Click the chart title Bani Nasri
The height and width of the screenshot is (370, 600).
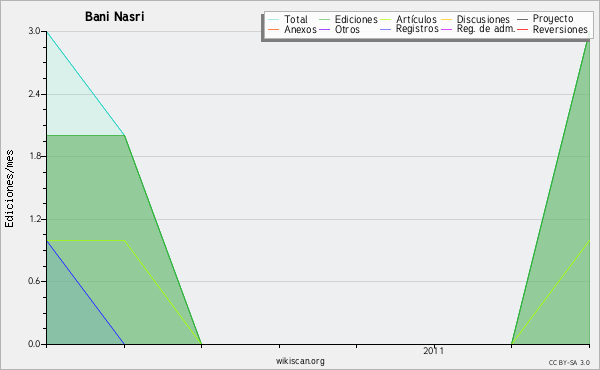[x=114, y=17]
